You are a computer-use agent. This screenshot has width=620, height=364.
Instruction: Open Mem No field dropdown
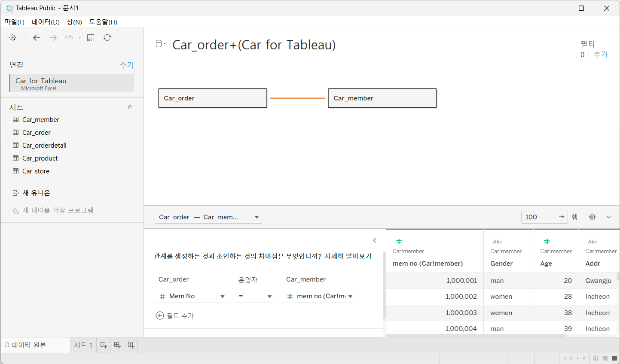[x=191, y=296]
